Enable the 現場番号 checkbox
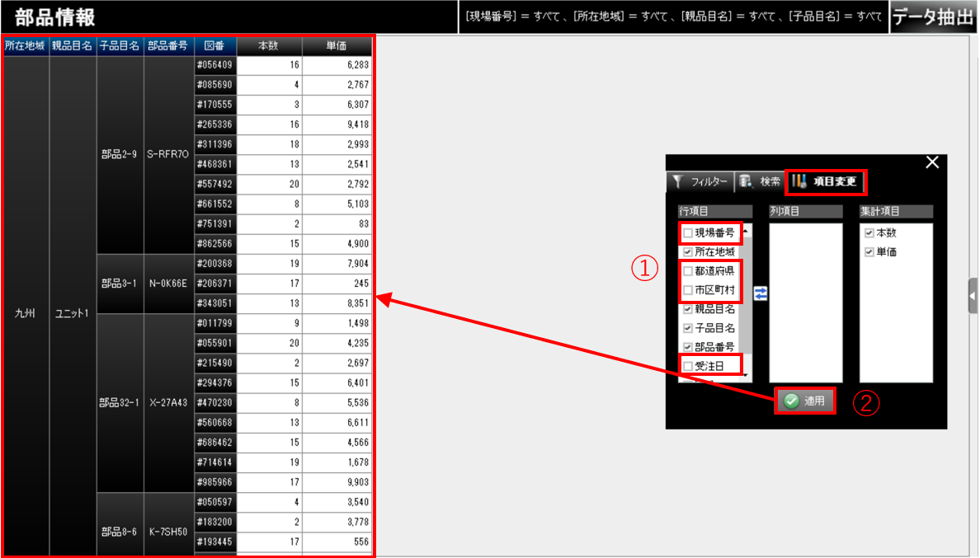980x558 pixels. click(688, 233)
